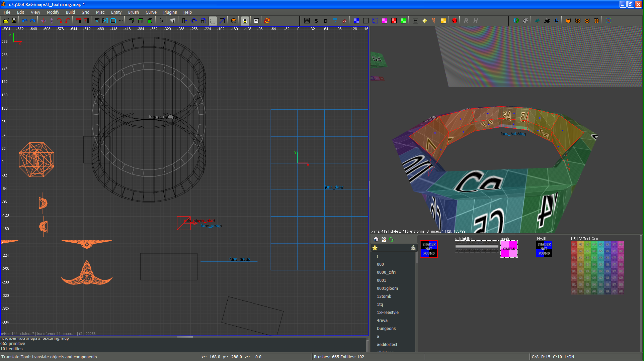644x361 pixels.
Task: Open the Brush menu
Action: coord(133,12)
